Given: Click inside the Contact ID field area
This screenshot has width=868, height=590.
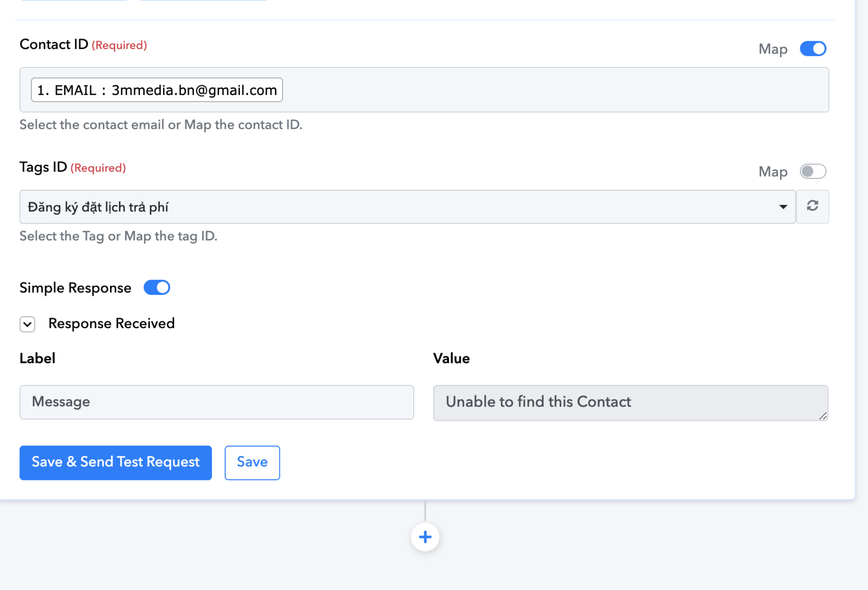Looking at the screenshot, I should pyautogui.click(x=424, y=90).
